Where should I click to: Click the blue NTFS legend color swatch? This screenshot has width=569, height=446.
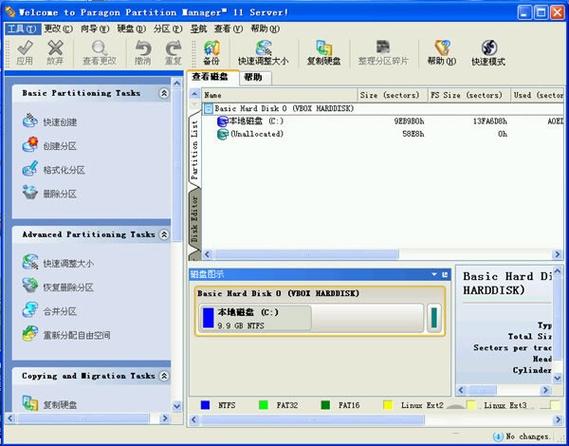tap(205, 405)
